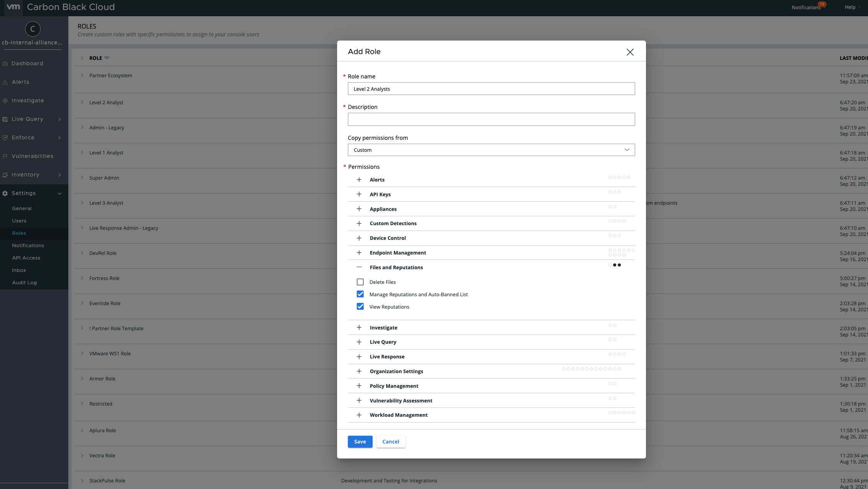Expand Vulnerability Assessment plus icon
This screenshot has height=489, width=868.
click(359, 401)
